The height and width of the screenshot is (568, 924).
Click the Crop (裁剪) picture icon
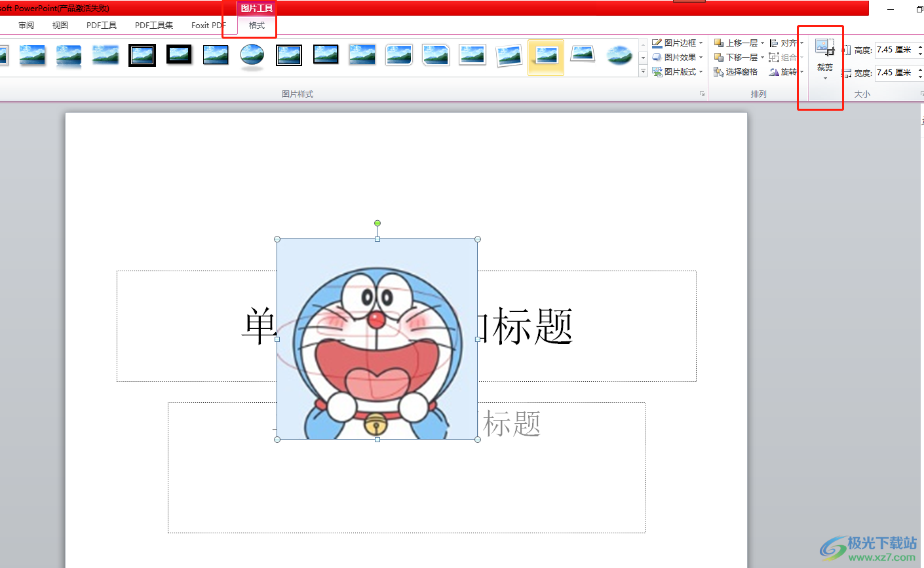click(825, 48)
